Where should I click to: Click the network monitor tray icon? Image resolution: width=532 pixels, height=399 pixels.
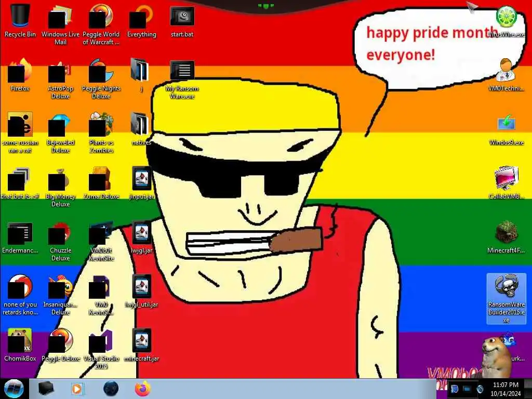point(467,389)
